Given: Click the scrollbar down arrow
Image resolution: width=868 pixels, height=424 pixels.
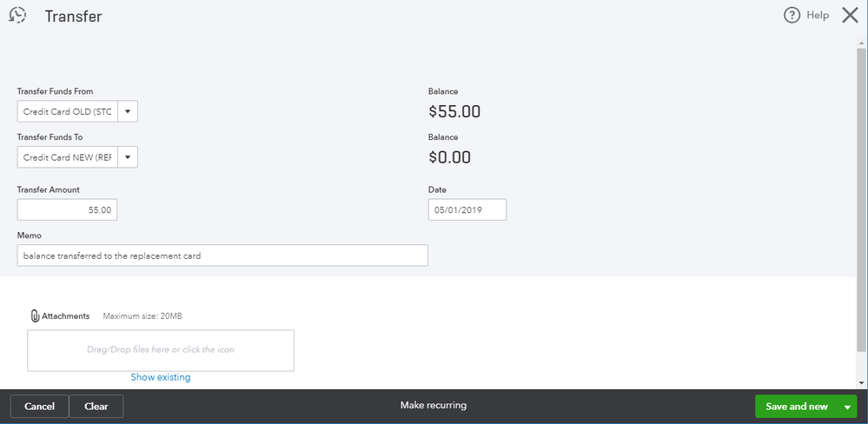Looking at the screenshot, I should 861,382.
